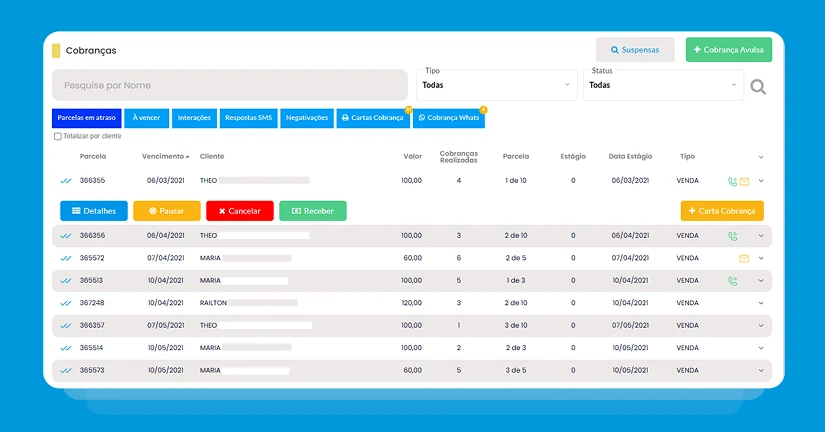
Task: Click phone icon in row 365513
Action: click(732, 281)
